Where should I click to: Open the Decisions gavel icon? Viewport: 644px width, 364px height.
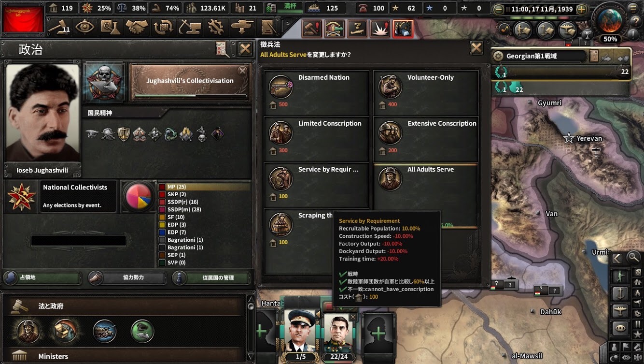58,27
